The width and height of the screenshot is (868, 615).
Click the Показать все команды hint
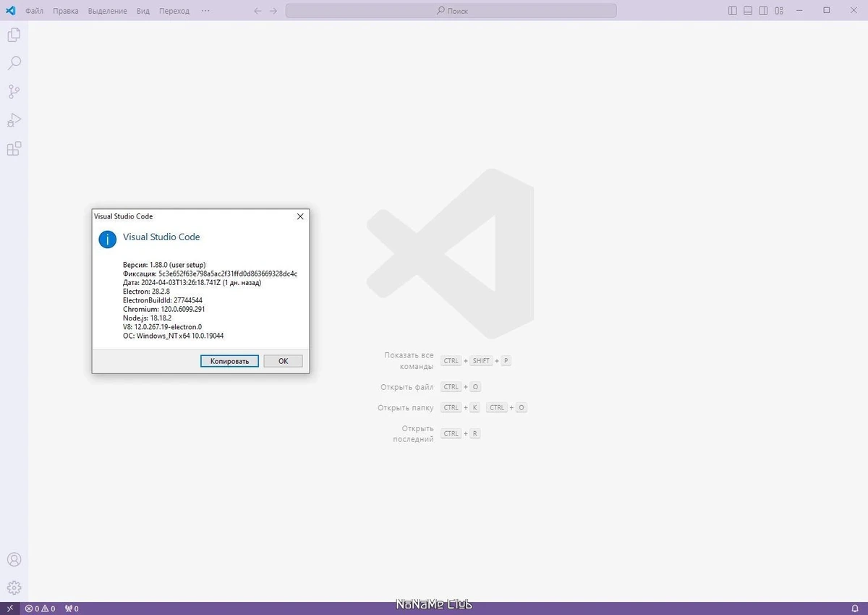point(409,360)
